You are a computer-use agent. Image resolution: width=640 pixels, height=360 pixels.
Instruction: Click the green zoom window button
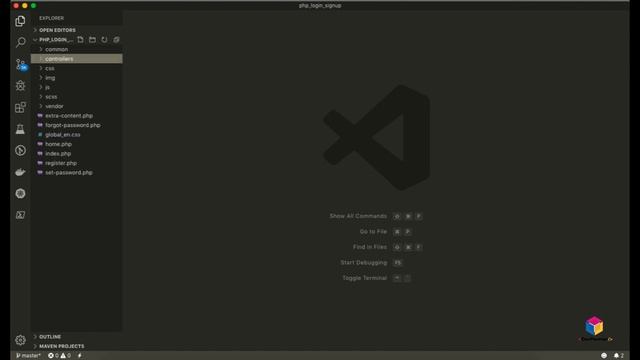[x=33, y=6]
